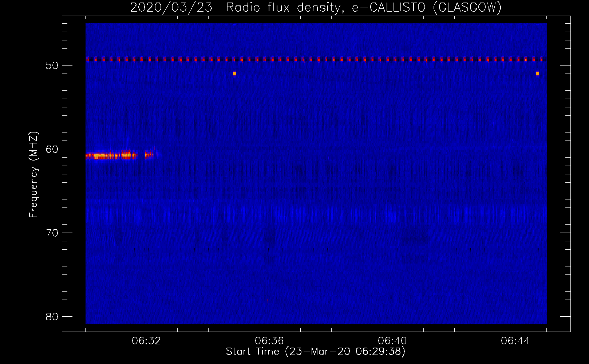This screenshot has width=589, height=364.
Task: Click the plot title "Radio flux density, e-CALLISTO (GLASGOW)"
Action: (x=364, y=7)
